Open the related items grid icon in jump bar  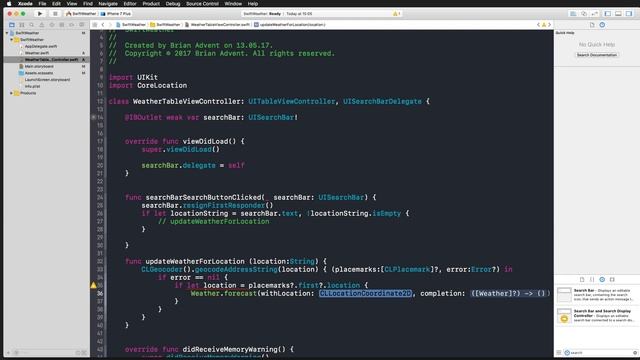pyautogui.click(x=95, y=25)
